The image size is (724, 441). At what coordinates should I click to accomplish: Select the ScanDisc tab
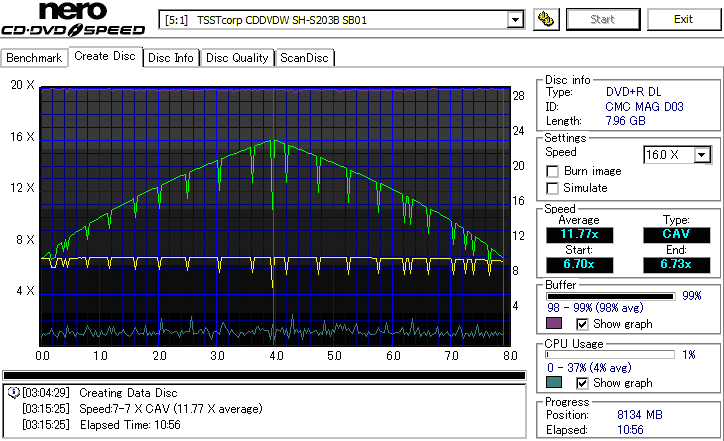tap(304, 58)
